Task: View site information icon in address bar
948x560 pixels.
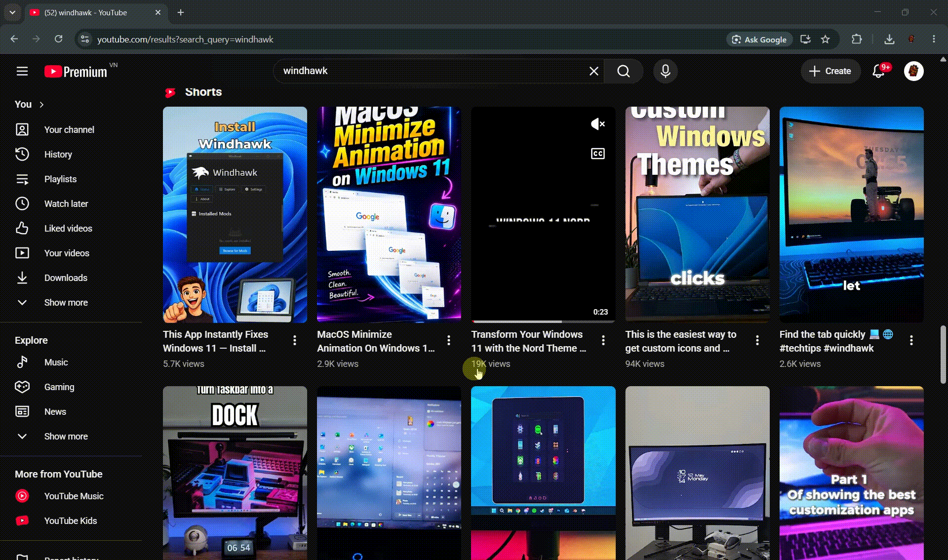Action: (x=85, y=39)
